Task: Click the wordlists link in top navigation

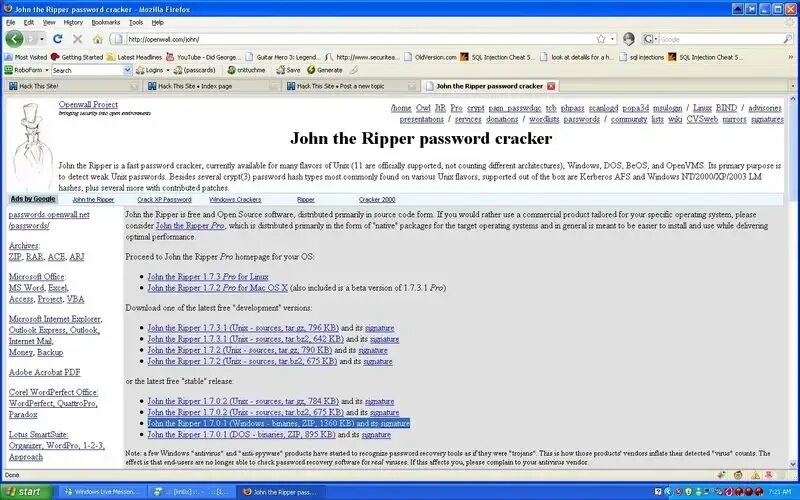Action: [x=544, y=119]
